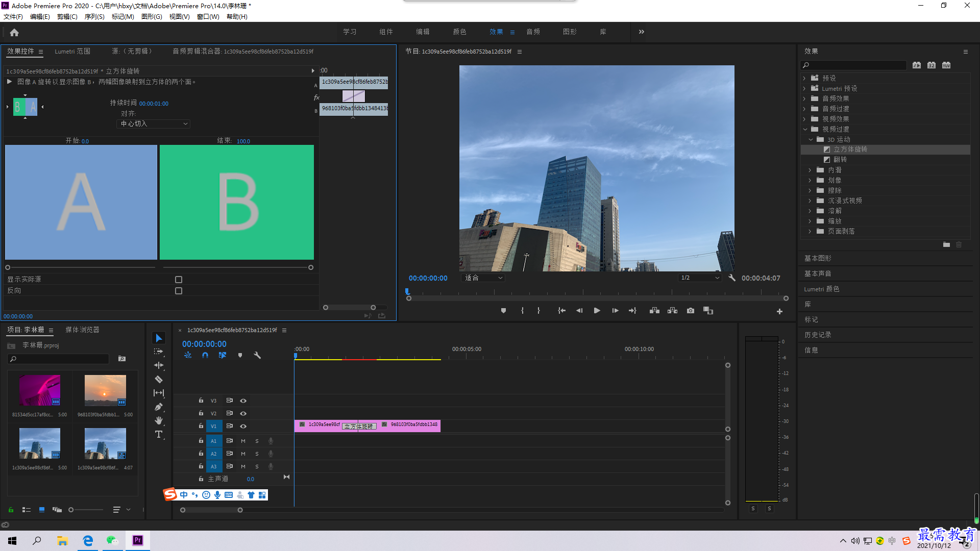Open the comparison view button
This screenshot has width=980, height=551.
(708, 311)
